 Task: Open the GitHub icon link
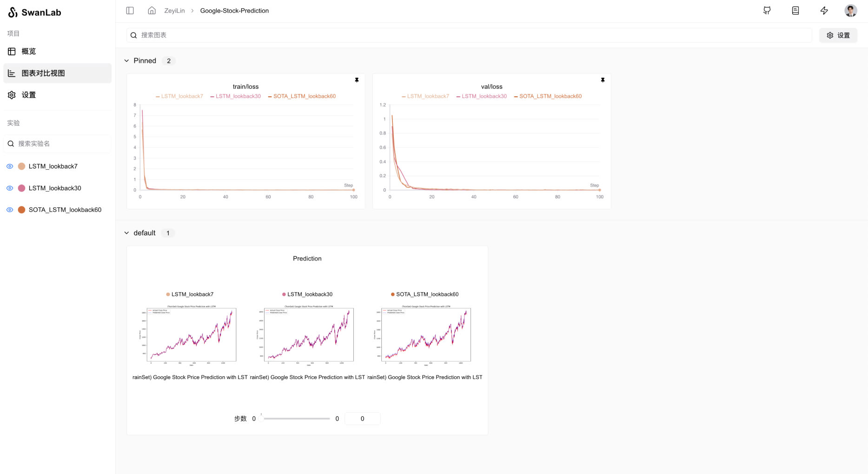point(767,11)
